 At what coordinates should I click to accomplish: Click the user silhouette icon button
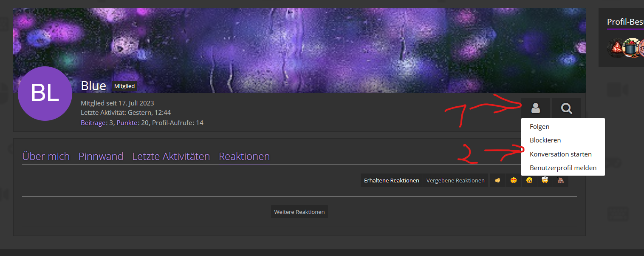[x=536, y=108]
